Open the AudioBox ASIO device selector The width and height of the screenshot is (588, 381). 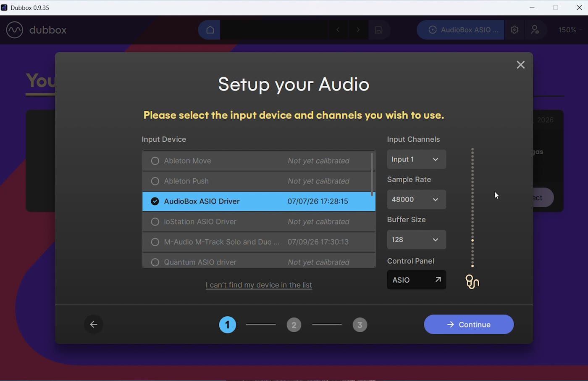[460, 30]
